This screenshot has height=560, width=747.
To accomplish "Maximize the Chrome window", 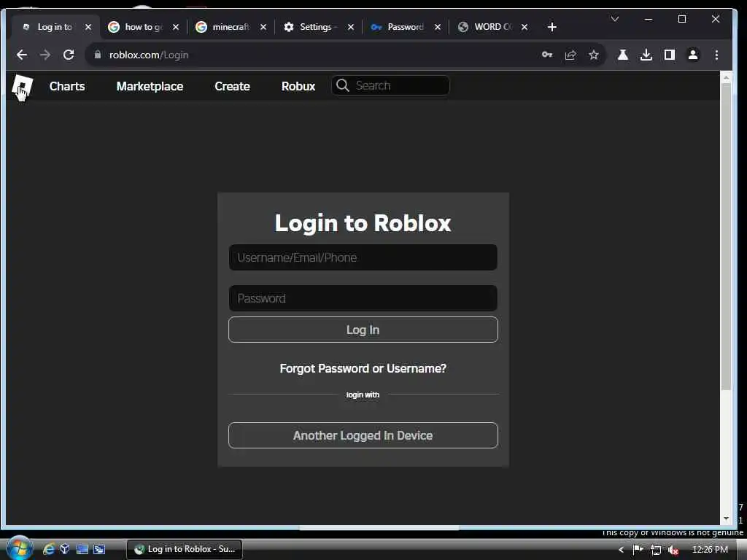I will pyautogui.click(x=682, y=19).
